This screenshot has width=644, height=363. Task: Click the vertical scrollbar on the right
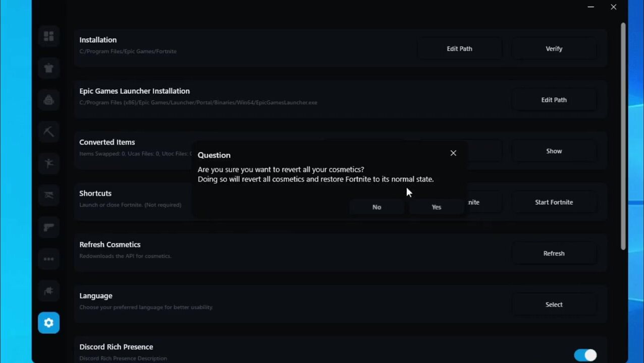click(623, 136)
